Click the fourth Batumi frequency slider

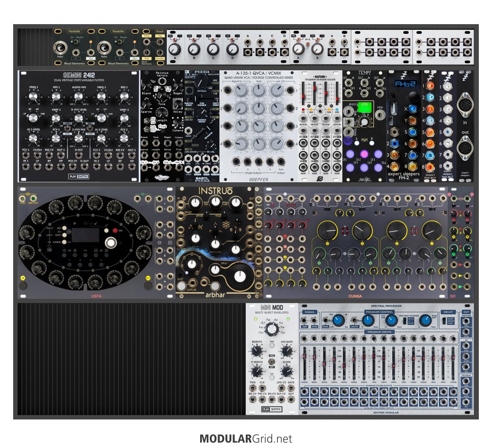pos(337,94)
